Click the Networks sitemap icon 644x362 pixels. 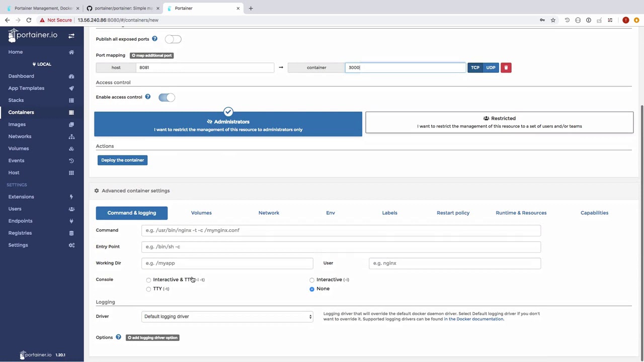point(71,137)
